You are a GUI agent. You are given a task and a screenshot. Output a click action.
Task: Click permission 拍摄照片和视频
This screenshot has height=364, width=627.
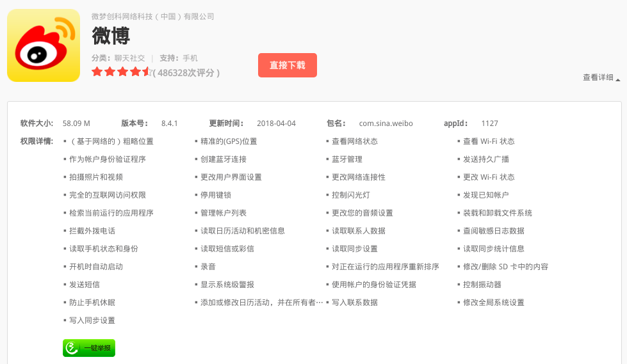click(96, 177)
